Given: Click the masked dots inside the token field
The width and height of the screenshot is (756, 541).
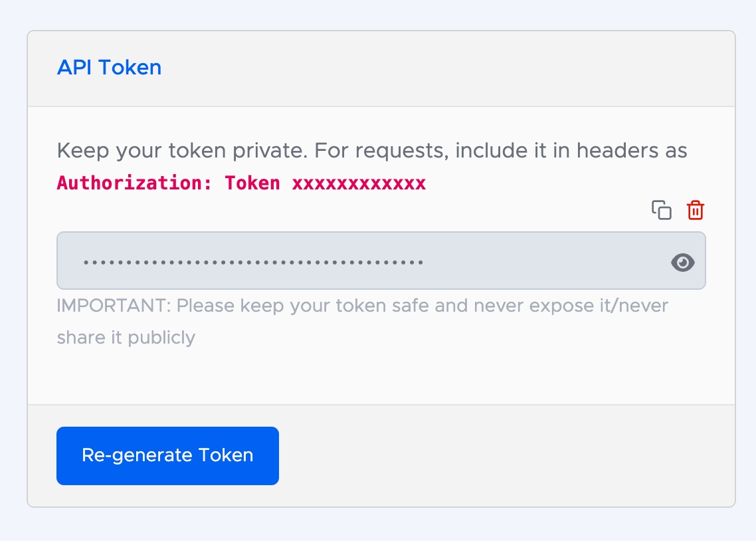Looking at the screenshot, I should coord(252,262).
